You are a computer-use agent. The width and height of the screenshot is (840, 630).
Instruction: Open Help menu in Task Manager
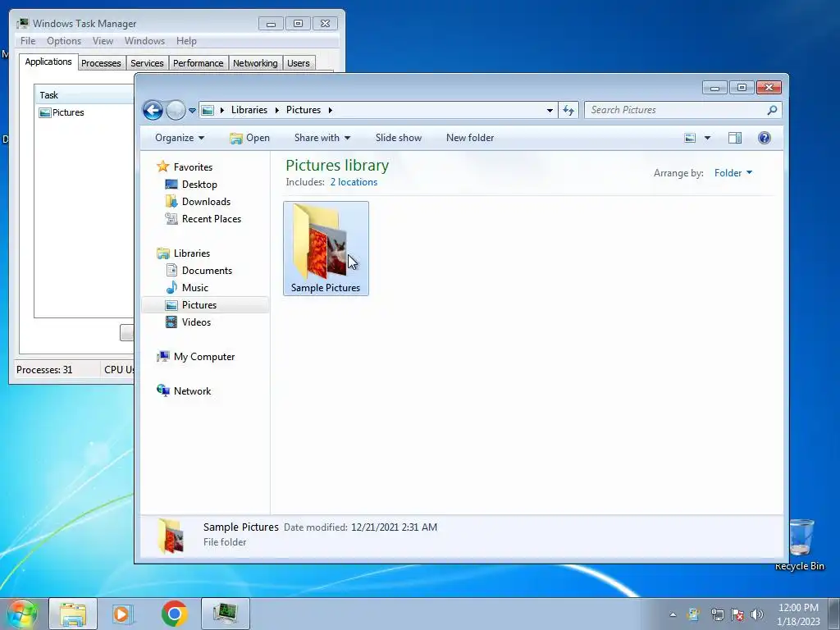[186, 41]
